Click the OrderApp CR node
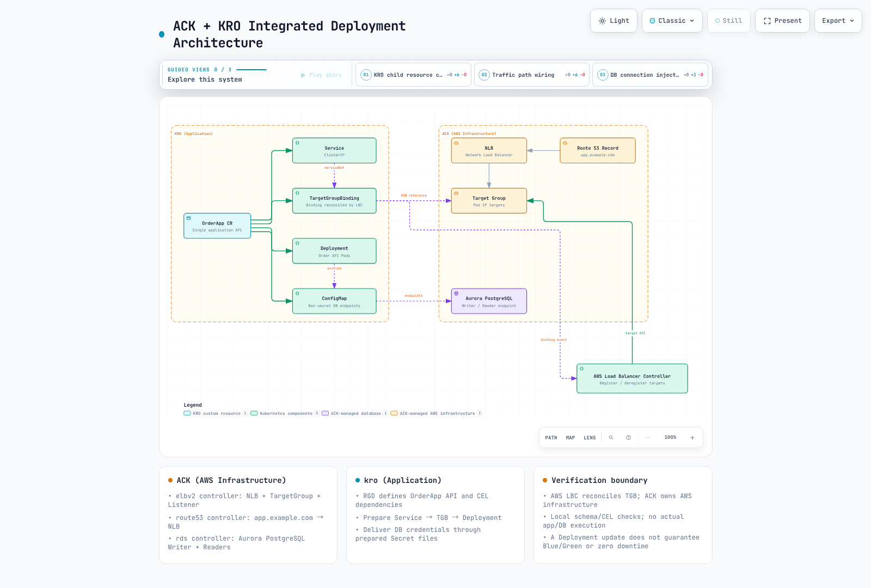The image size is (871, 588). click(x=217, y=226)
